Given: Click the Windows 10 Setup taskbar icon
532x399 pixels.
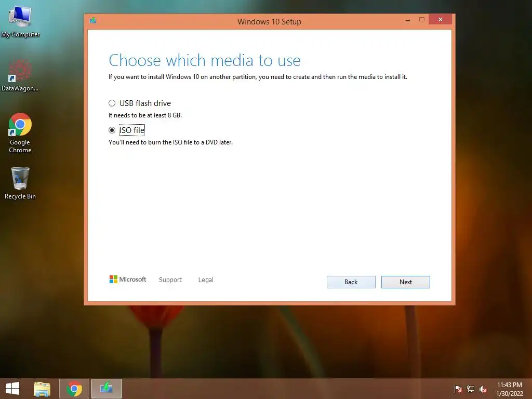Looking at the screenshot, I should 106,389.
